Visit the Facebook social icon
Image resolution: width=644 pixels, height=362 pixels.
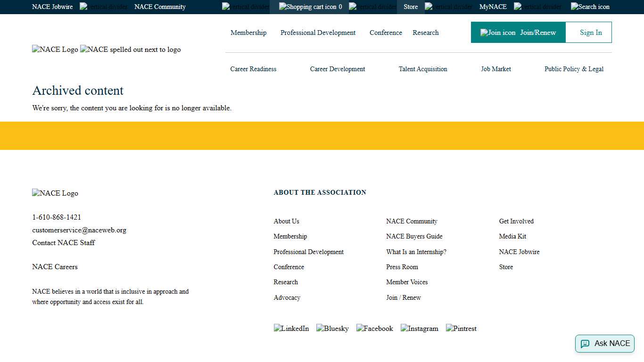(374, 329)
